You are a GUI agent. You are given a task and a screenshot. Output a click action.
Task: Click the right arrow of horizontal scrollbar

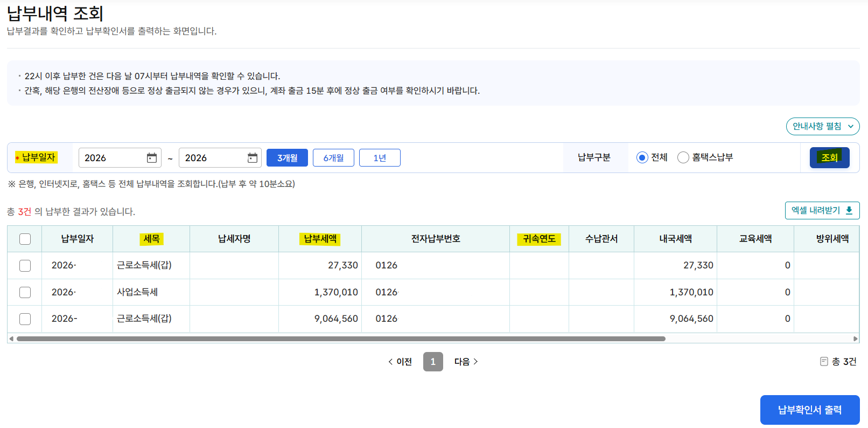tap(856, 339)
